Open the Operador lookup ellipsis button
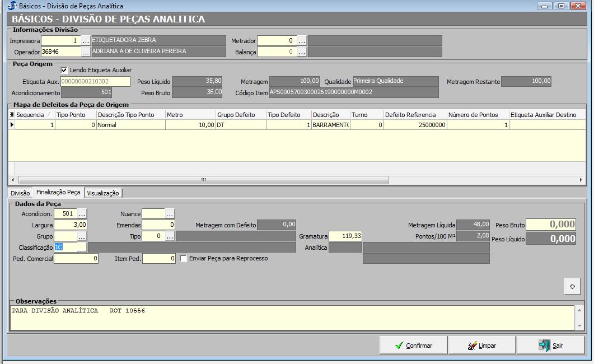 [x=86, y=52]
